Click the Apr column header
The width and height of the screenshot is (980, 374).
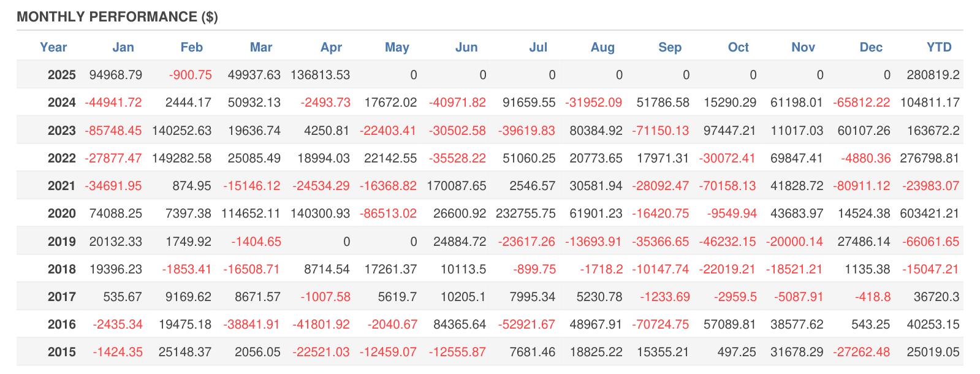(x=331, y=47)
